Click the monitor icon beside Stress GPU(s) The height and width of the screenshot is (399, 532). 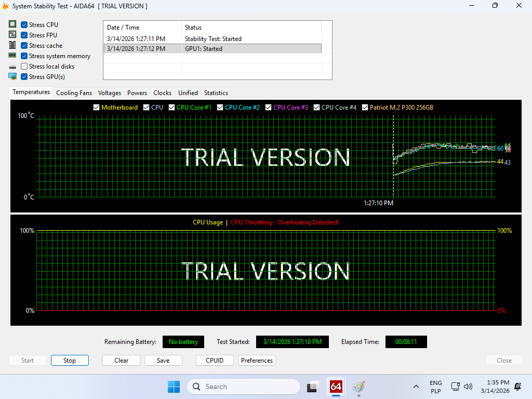pos(12,76)
